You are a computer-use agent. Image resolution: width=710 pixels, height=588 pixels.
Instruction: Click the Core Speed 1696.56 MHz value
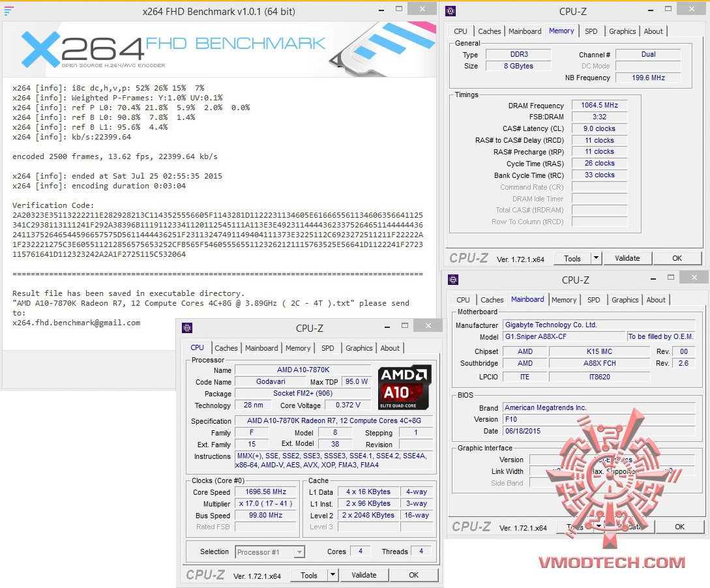[x=265, y=492]
